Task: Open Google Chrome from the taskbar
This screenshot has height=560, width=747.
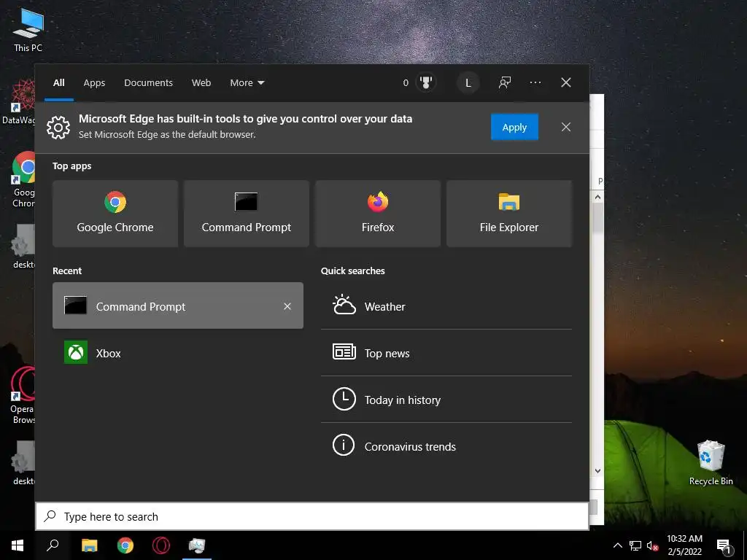Action: coord(125,545)
